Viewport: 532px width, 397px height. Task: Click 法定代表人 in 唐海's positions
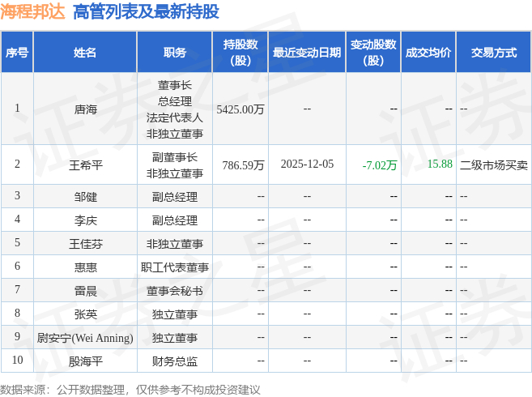click(175, 117)
